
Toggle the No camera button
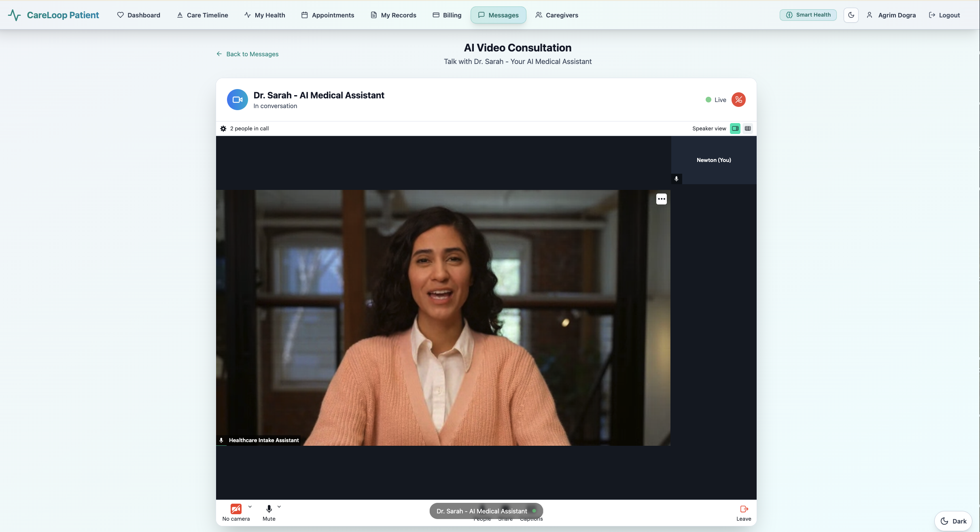click(x=236, y=509)
